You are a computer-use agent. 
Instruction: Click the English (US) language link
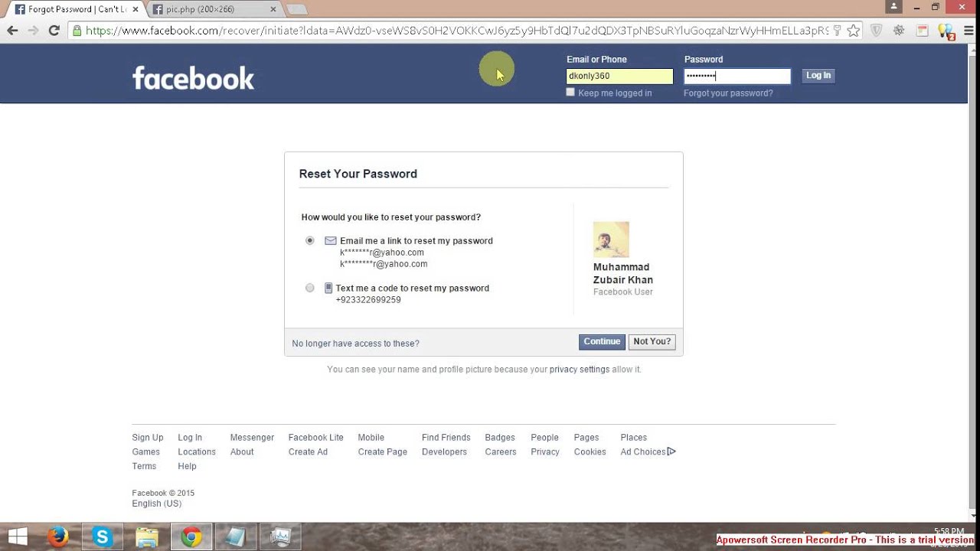(x=156, y=504)
